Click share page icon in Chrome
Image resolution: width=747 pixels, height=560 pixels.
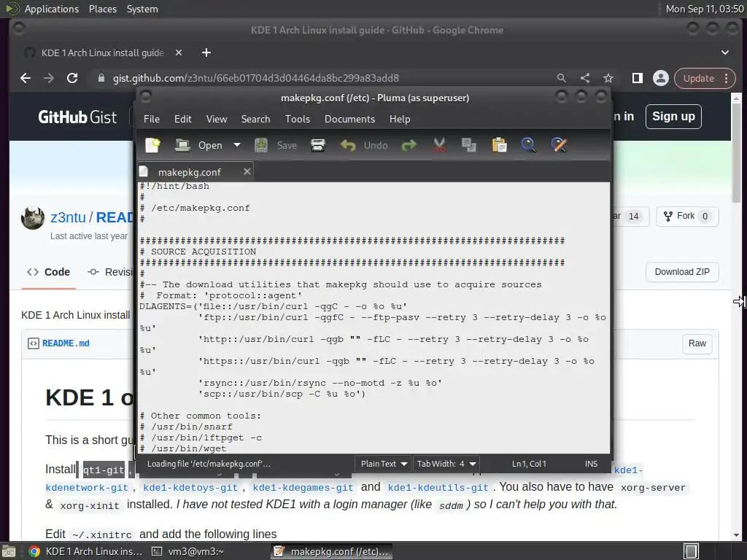(x=584, y=78)
